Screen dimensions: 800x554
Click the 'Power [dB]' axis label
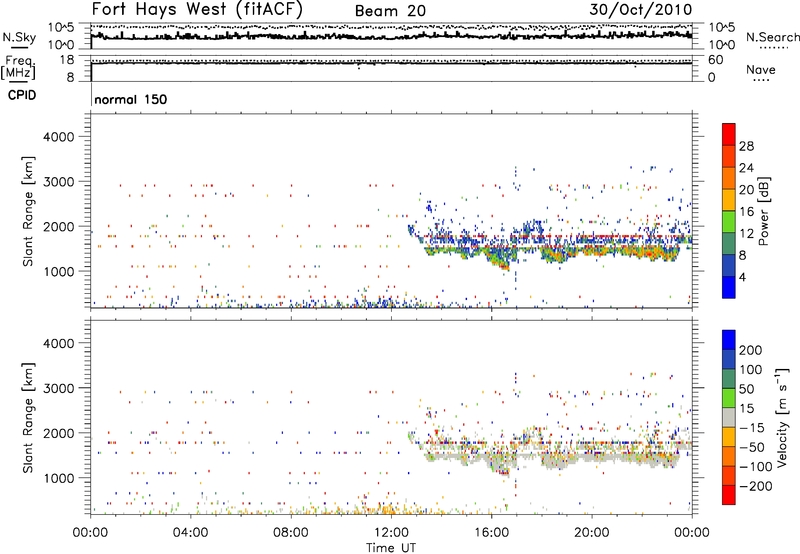click(x=763, y=211)
